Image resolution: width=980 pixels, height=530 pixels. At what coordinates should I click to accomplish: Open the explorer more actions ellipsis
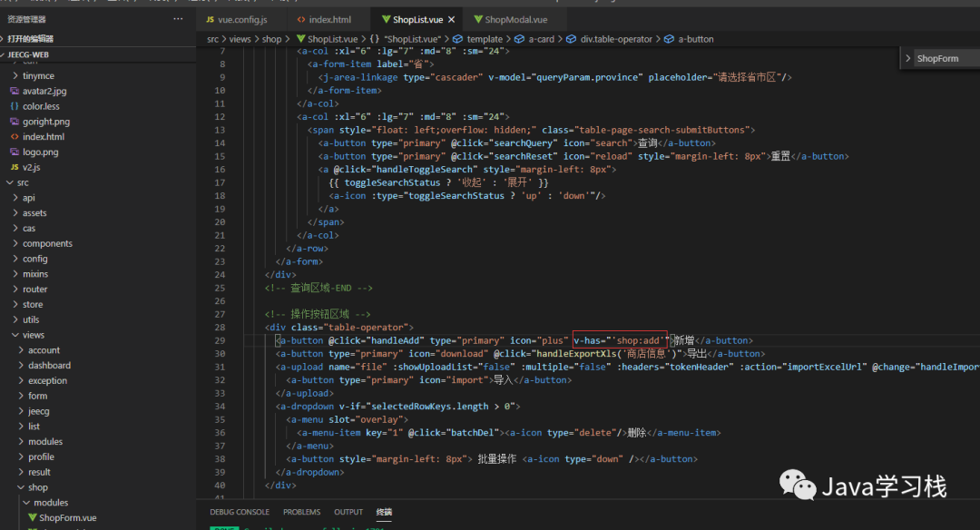(x=178, y=19)
